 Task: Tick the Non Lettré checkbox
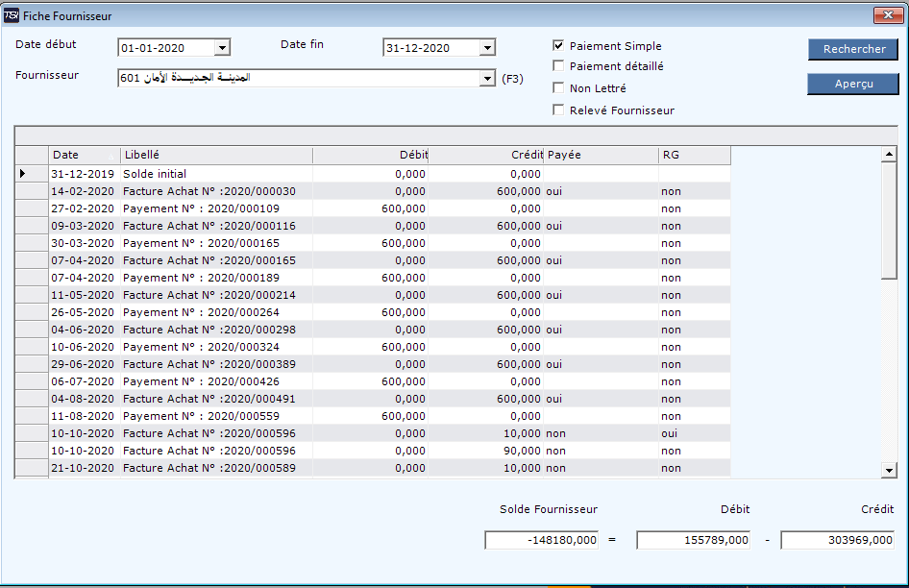click(558, 88)
